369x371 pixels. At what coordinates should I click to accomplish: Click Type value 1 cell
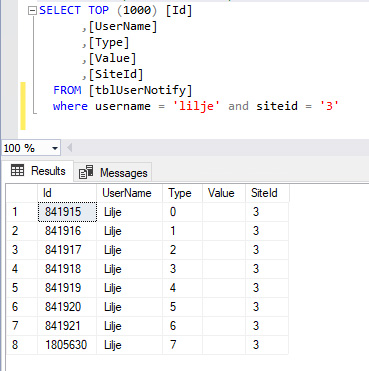point(182,231)
